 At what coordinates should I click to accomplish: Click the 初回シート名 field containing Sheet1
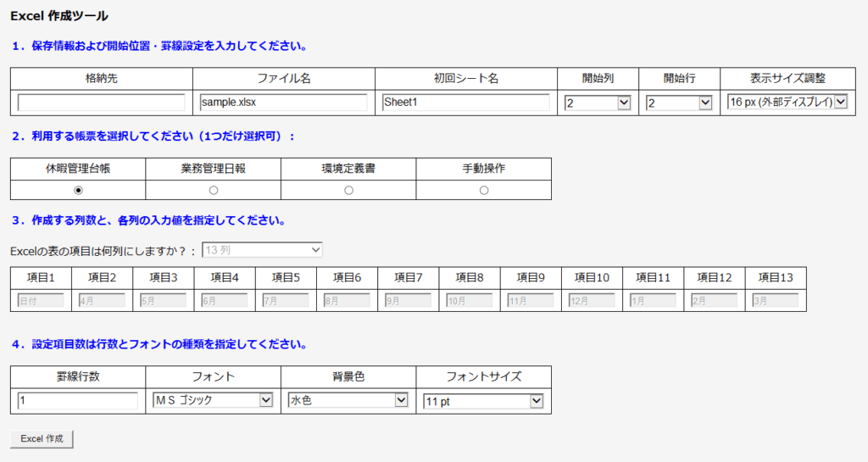click(465, 103)
